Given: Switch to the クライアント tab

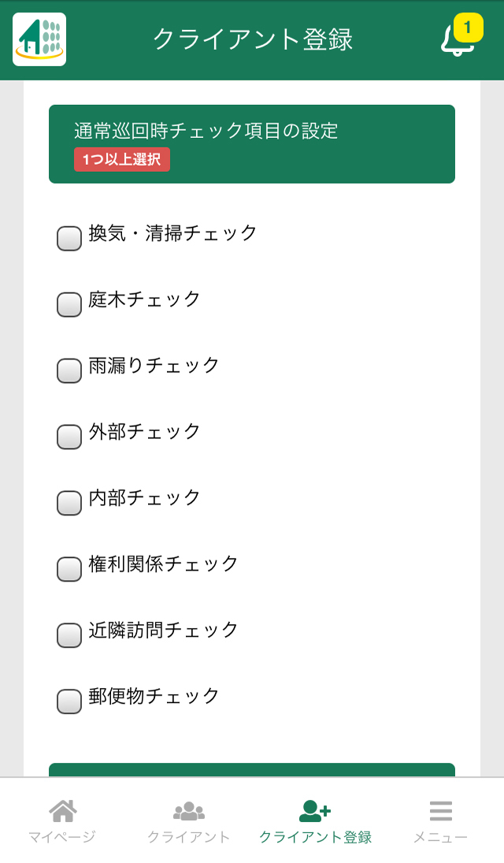Looking at the screenshot, I should click(x=189, y=824).
